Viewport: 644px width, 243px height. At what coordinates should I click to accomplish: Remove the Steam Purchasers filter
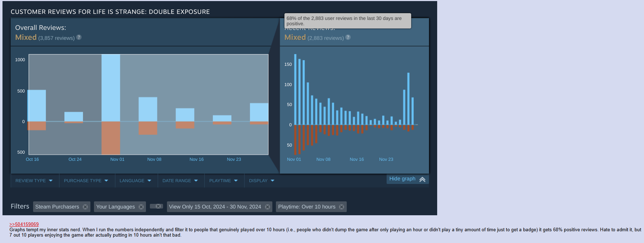pyautogui.click(x=85, y=207)
